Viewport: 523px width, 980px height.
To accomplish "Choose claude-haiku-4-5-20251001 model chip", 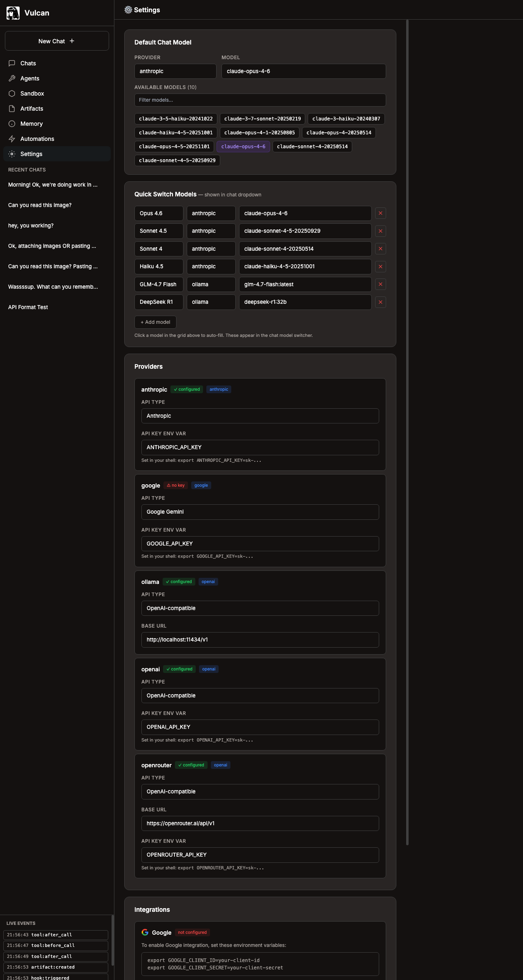I will (x=176, y=133).
